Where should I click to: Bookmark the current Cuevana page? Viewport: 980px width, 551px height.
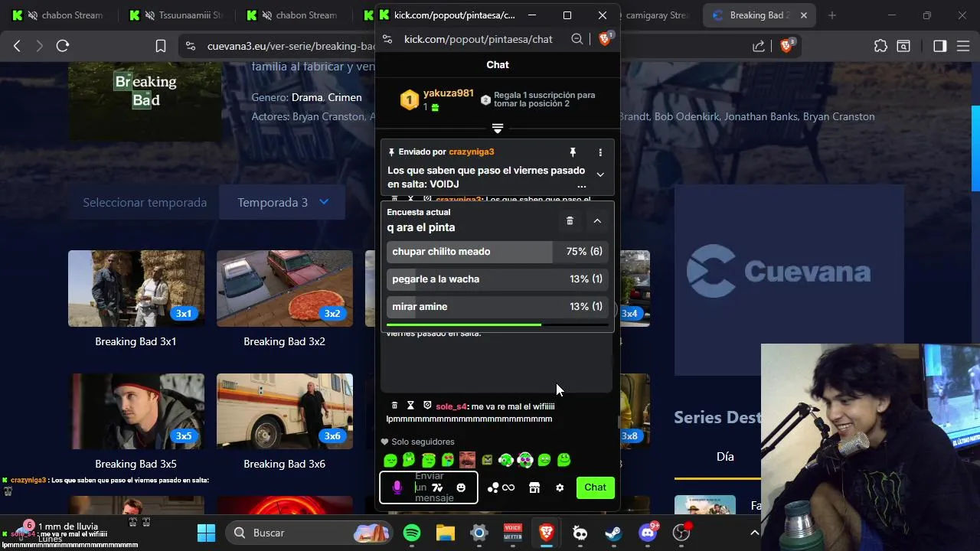pyautogui.click(x=161, y=46)
